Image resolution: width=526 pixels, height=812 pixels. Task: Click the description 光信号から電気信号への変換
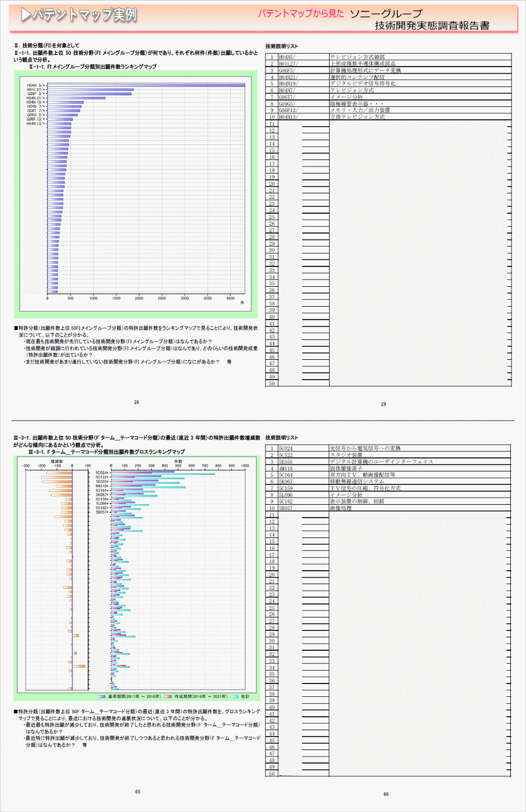point(365,449)
